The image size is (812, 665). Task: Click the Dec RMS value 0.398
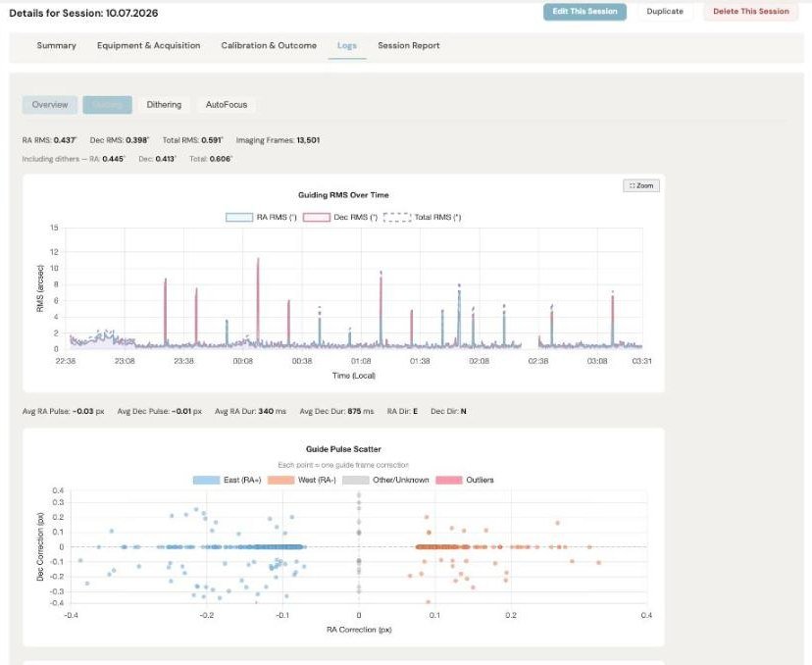[137, 140]
